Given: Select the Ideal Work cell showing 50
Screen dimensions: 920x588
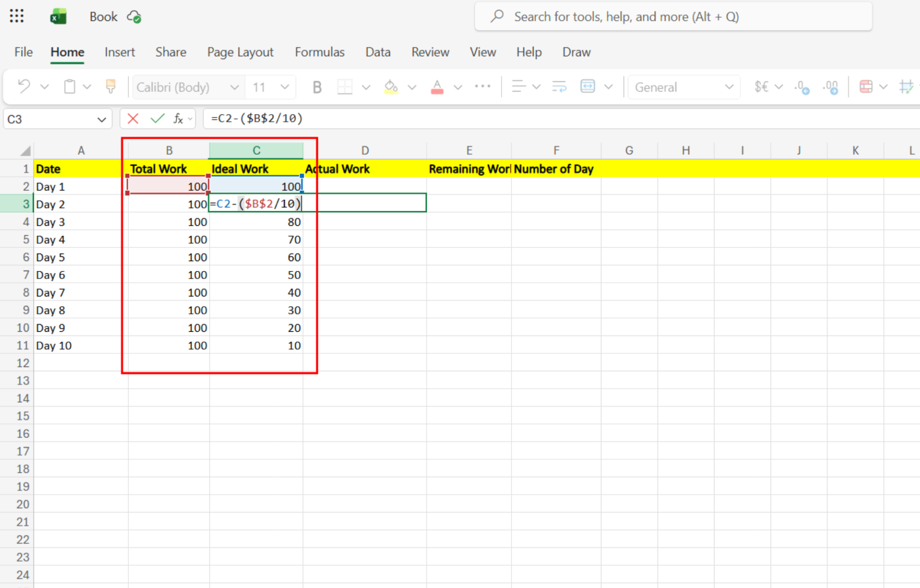Looking at the screenshot, I should coord(256,275).
